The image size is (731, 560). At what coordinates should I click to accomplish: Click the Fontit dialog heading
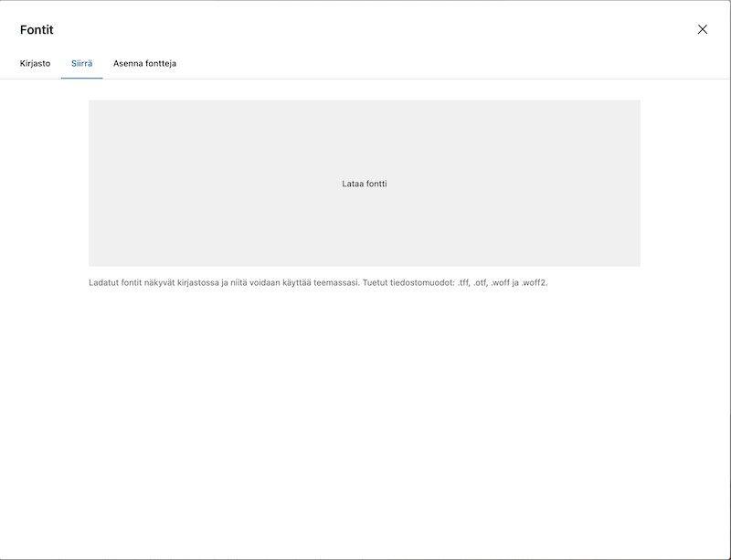point(37,30)
